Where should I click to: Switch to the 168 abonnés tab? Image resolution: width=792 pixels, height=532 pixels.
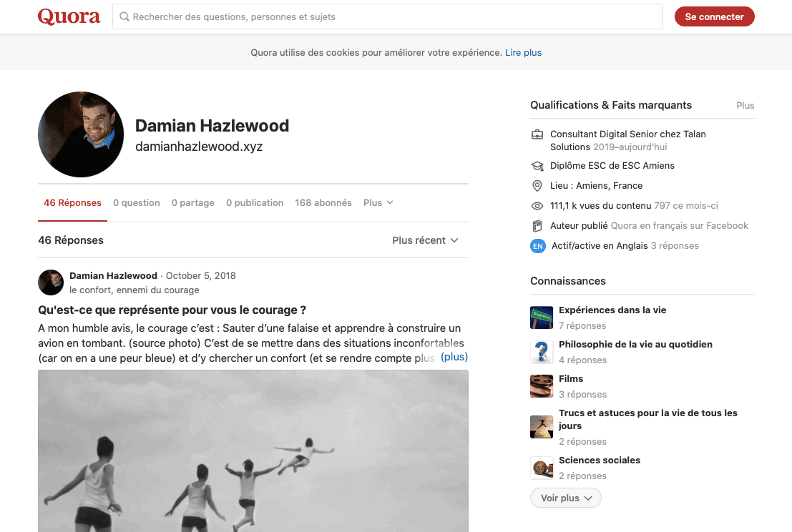[323, 203]
